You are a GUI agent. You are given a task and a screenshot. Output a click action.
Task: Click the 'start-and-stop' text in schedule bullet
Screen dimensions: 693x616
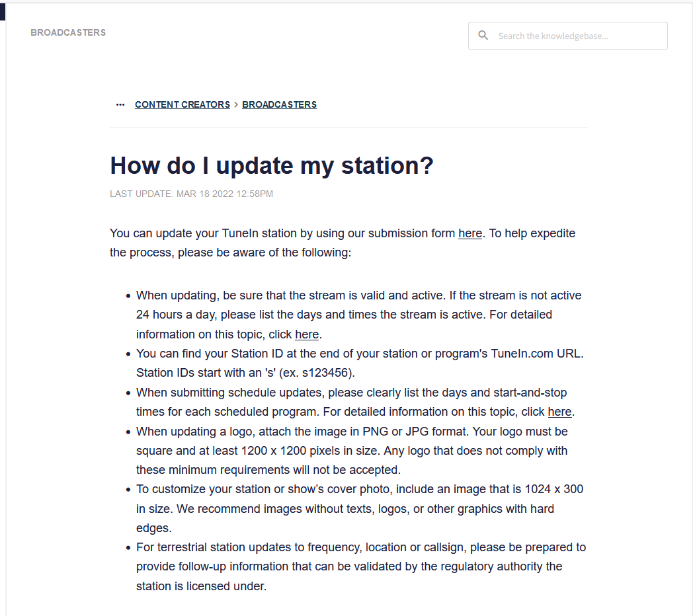click(x=530, y=393)
